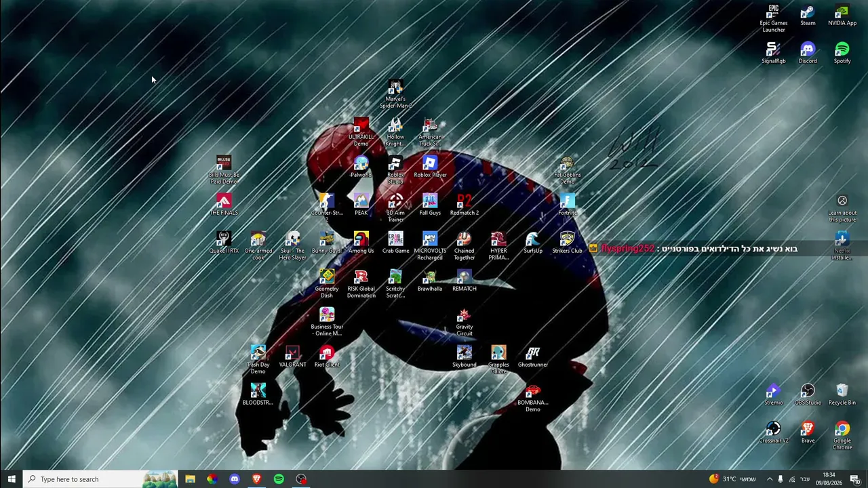The image size is (868, 488).
Task: Select the American Truck Simulator icon
Action: pyautogui.click(x=430, y=133)
